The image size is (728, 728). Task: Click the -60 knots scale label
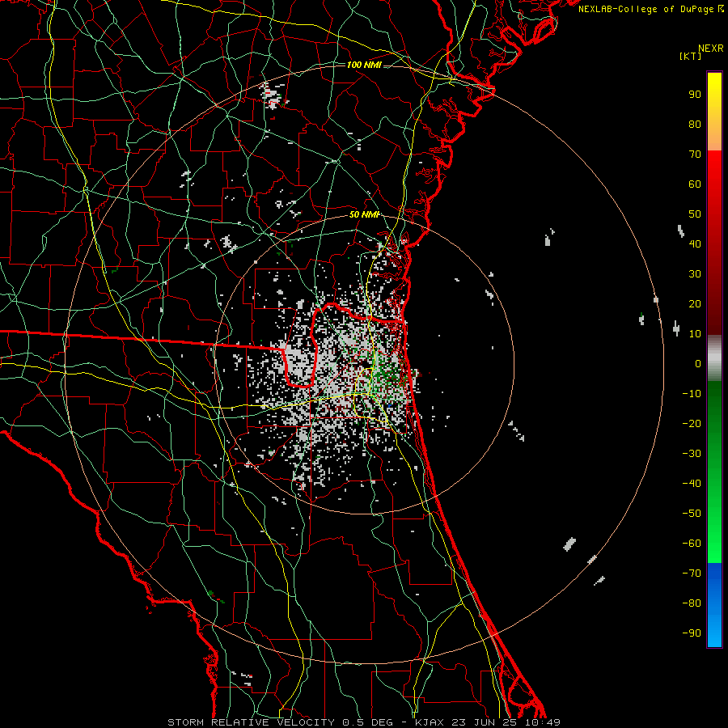pyautogui.click(x=692, y=544)
